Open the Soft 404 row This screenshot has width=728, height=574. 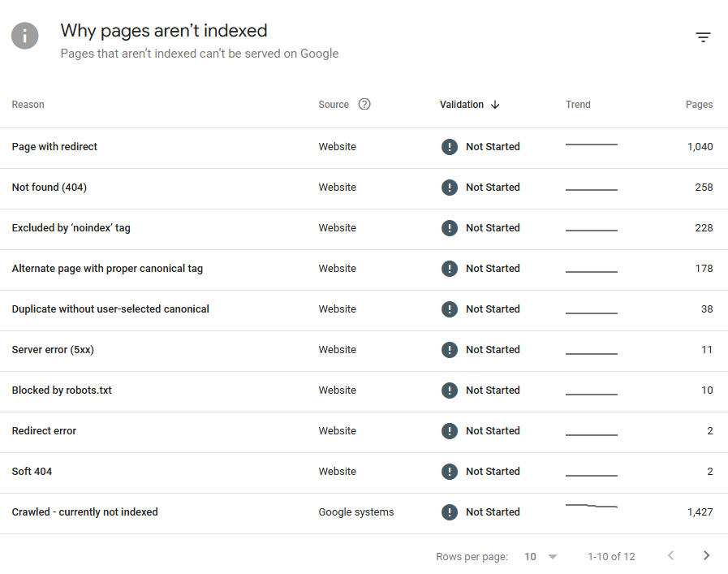364,473
